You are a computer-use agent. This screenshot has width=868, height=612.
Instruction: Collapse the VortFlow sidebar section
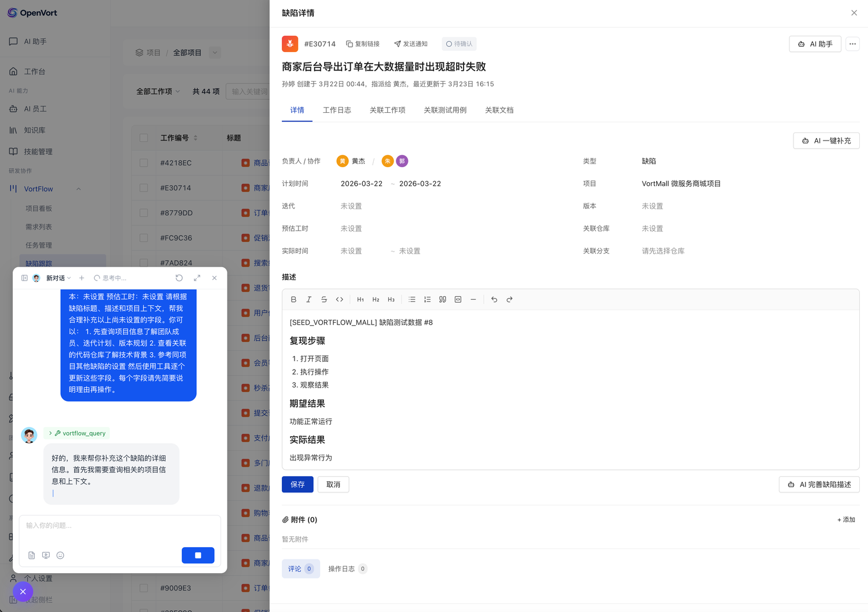[79, 189]
